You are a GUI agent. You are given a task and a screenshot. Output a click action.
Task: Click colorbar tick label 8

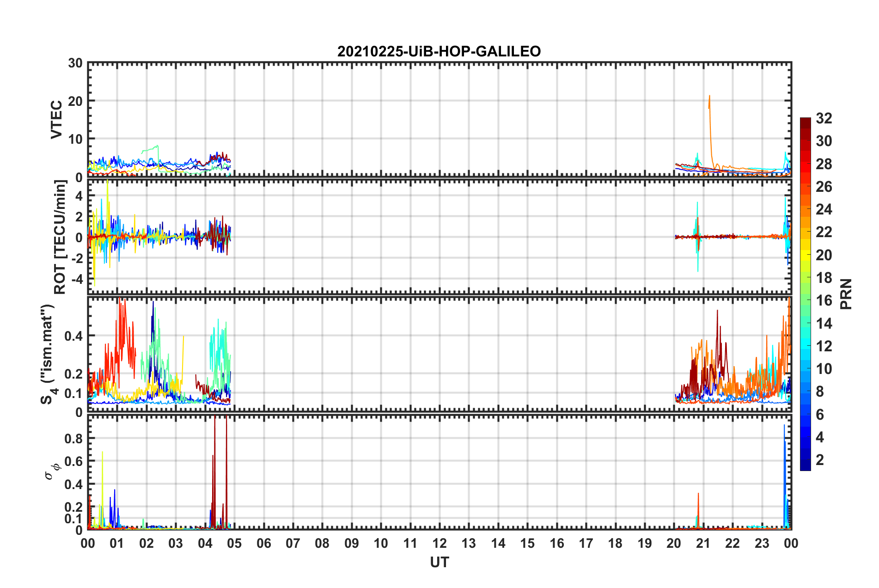point(820,392)
